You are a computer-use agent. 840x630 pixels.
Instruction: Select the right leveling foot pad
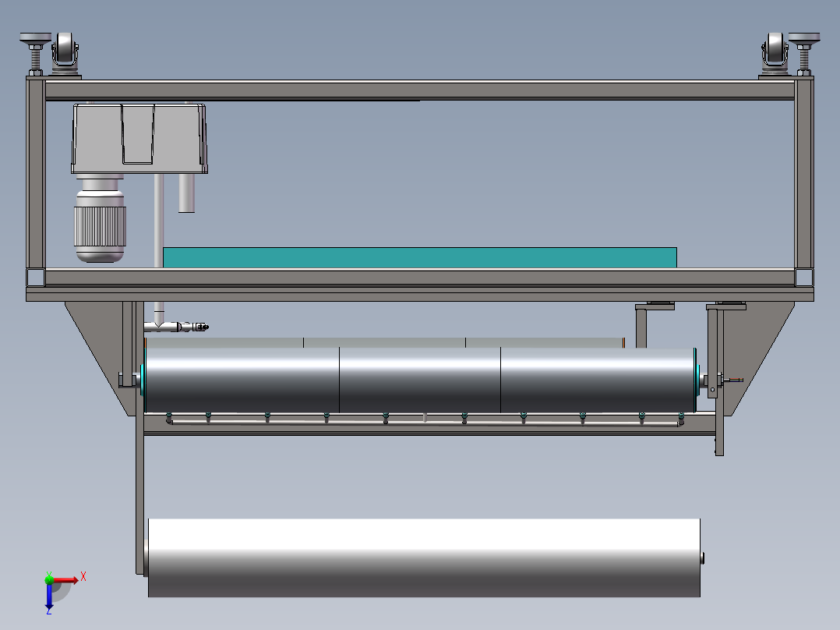[803, 39]
